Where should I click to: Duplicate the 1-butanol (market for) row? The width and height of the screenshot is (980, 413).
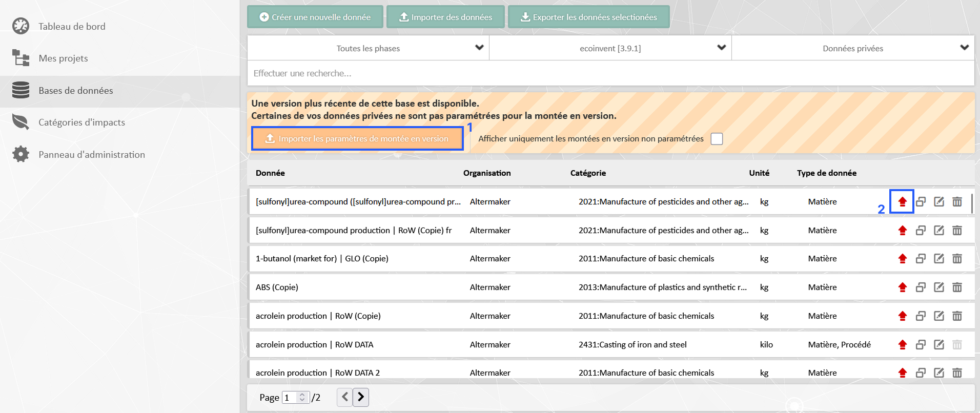[921, 258]
